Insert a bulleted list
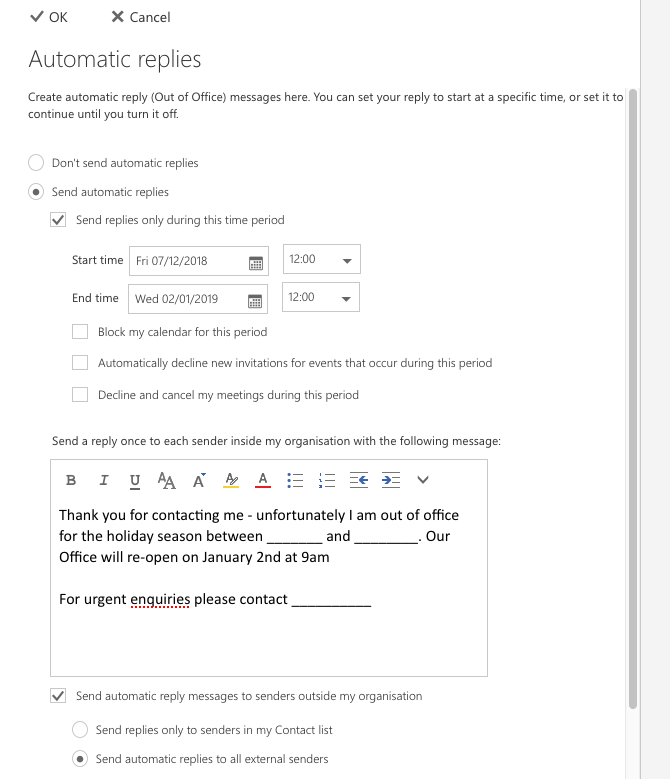 [295, 480]
